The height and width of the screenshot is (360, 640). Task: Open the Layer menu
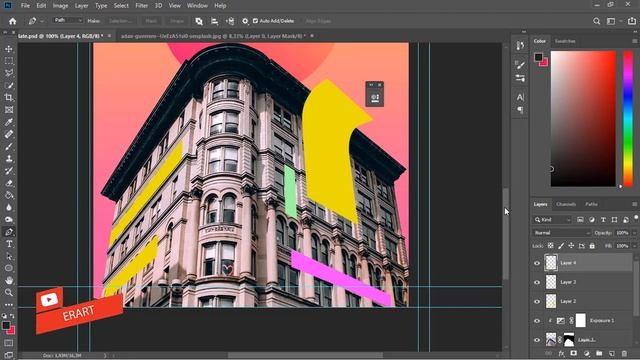click(81, 6)
